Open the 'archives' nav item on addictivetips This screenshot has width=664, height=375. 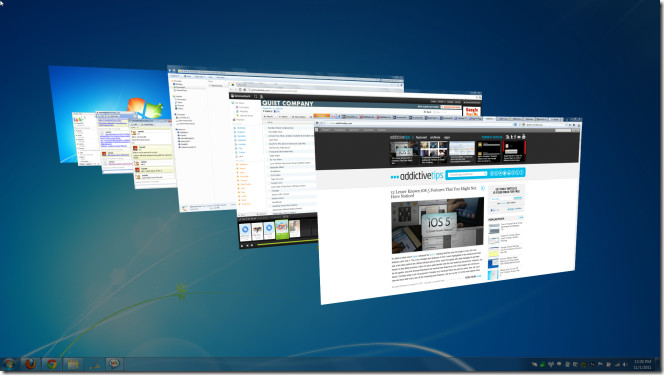pyautogui.click(x=435, y=138)
